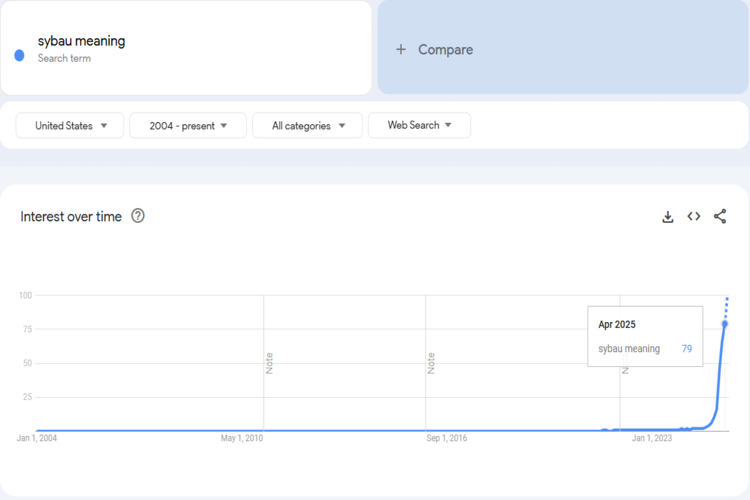Click the Apr 2025 data point on chart
The height and width of the screenshot is (500, 750).
(x=725, y=324)
